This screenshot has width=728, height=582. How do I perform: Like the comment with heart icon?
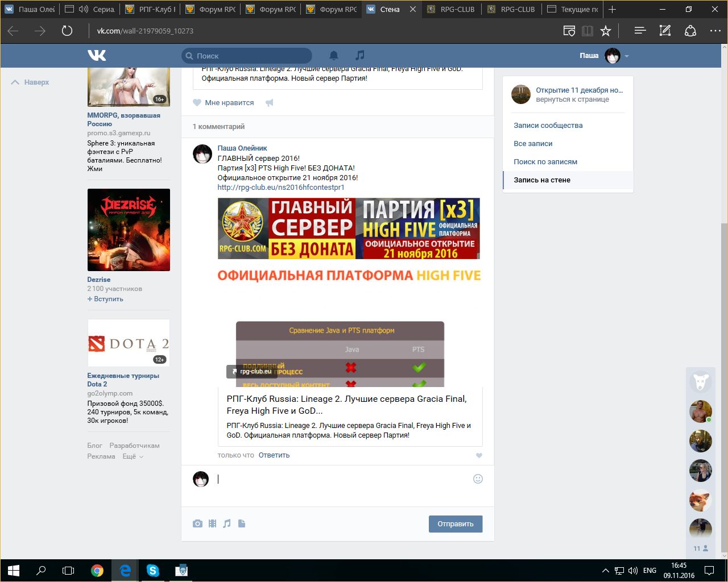[479, 455]
